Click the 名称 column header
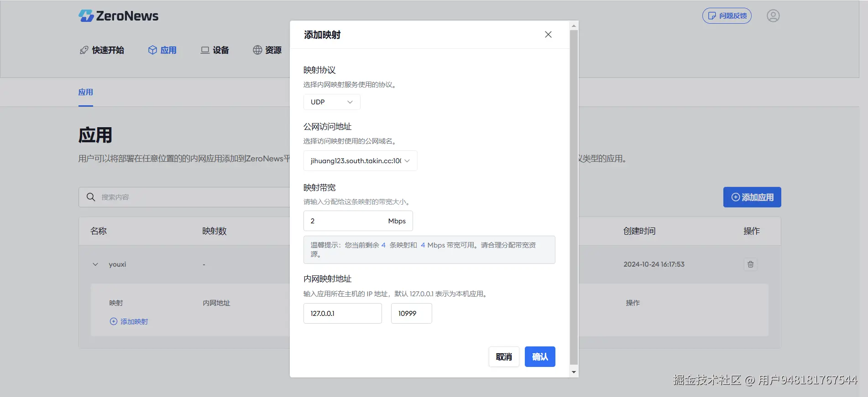 click(x=99, y=231)
